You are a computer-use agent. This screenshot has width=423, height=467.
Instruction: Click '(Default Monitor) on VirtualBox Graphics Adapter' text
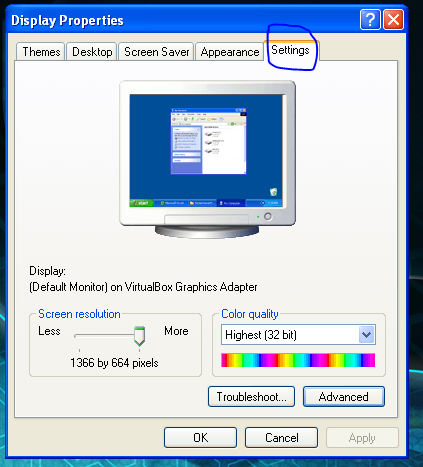click(143, 287)
